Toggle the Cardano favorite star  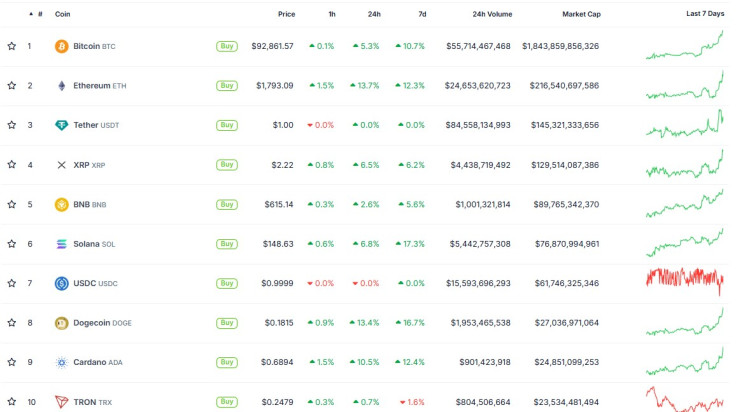click(x=12, y=362)
